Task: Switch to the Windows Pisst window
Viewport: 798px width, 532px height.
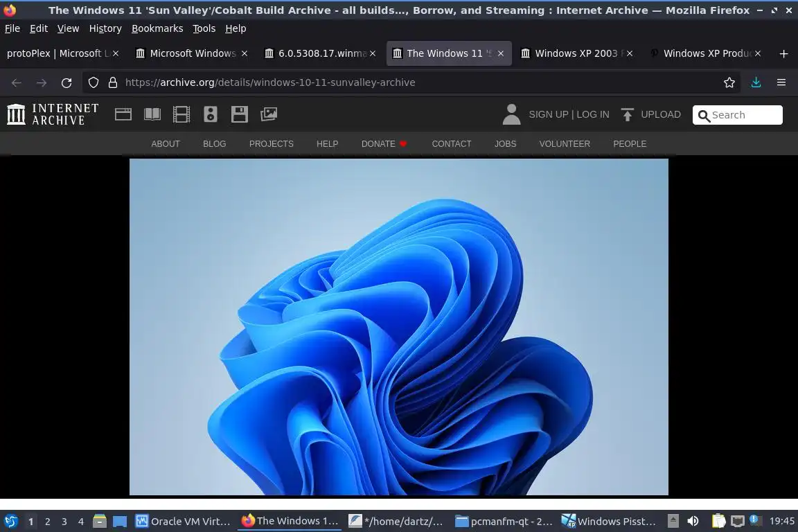Action: coord(609,521)
